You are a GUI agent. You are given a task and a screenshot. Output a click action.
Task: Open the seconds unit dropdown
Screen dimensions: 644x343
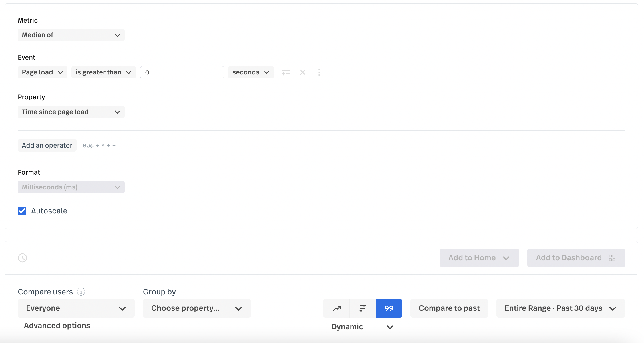(x=251, y=72)
